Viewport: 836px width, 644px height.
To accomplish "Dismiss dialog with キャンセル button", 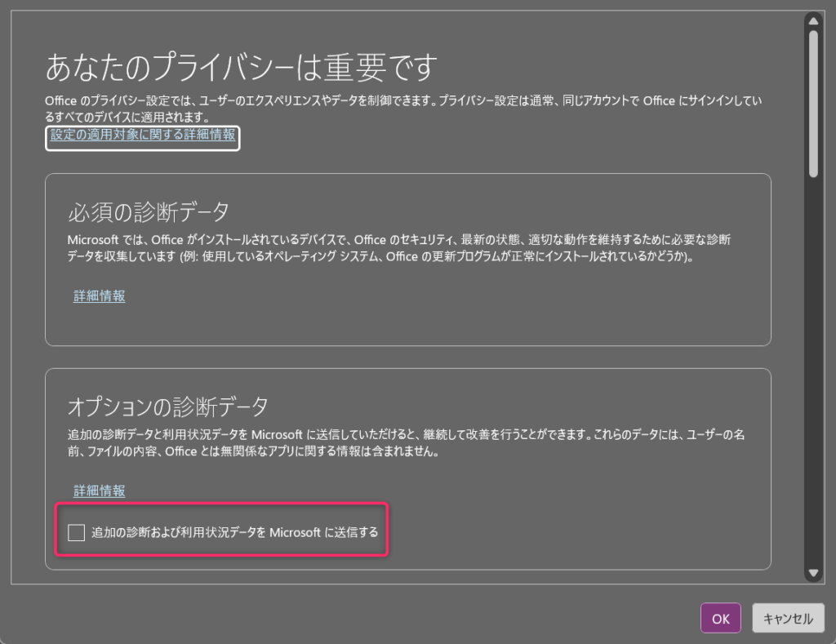I will click(x=788, y=619).
